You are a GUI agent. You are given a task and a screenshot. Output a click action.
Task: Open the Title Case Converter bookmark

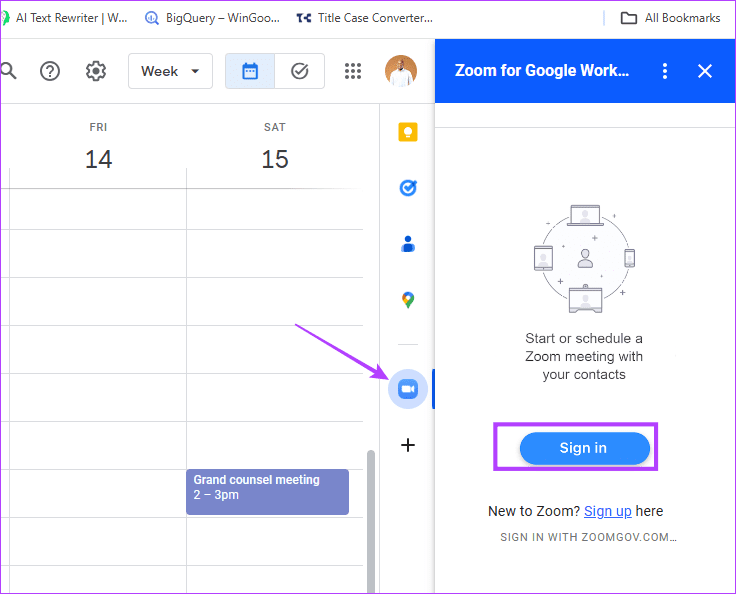[365, 18]
